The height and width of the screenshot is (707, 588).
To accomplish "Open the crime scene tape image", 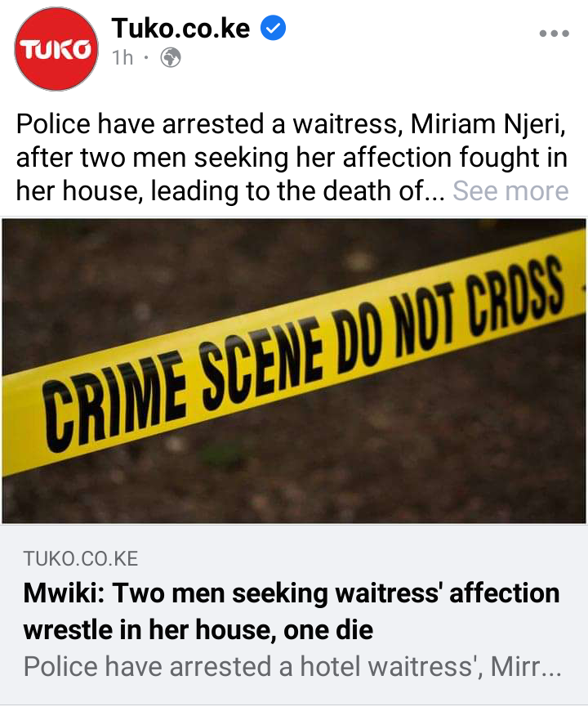I will [294, 370].
